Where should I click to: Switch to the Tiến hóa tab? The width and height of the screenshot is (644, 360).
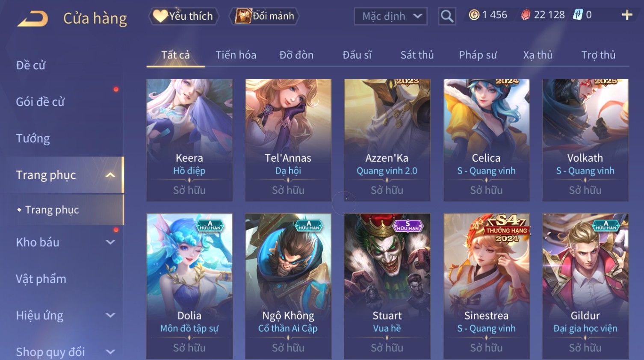pos(236,55)
